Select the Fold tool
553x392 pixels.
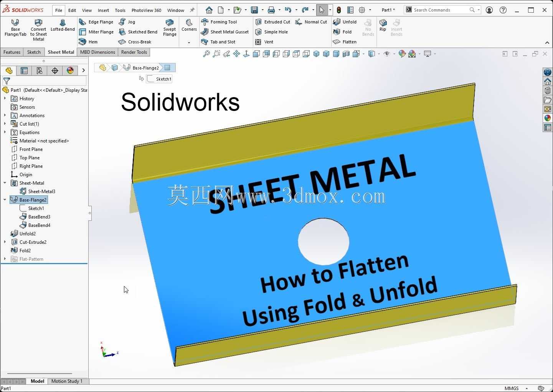point(343,32)
